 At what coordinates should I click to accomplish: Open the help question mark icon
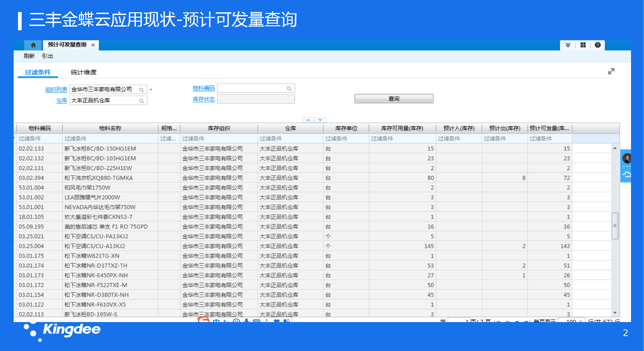[598, 45]
